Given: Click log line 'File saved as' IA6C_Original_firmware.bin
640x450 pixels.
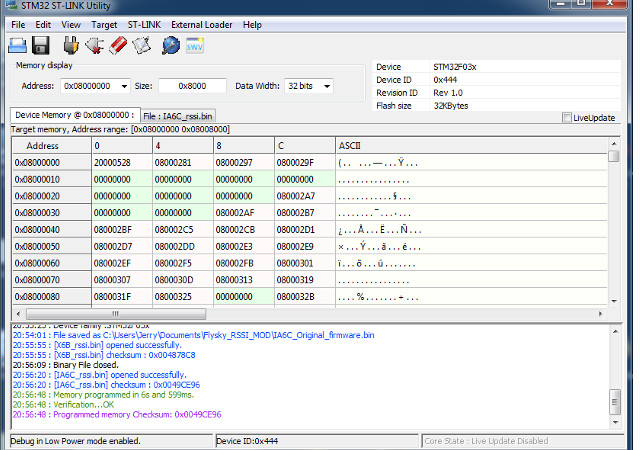Looking at the screenshot, I should pos(193,335).
